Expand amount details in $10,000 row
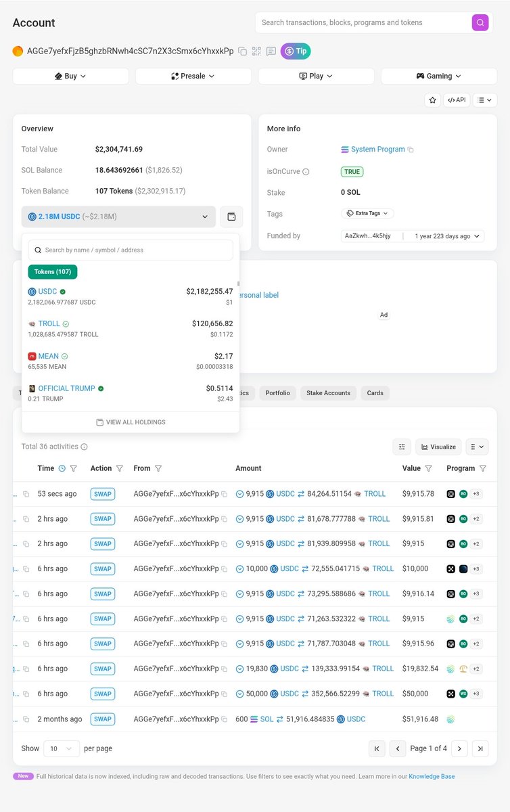510x812 pixels. [x=239, y=569]
